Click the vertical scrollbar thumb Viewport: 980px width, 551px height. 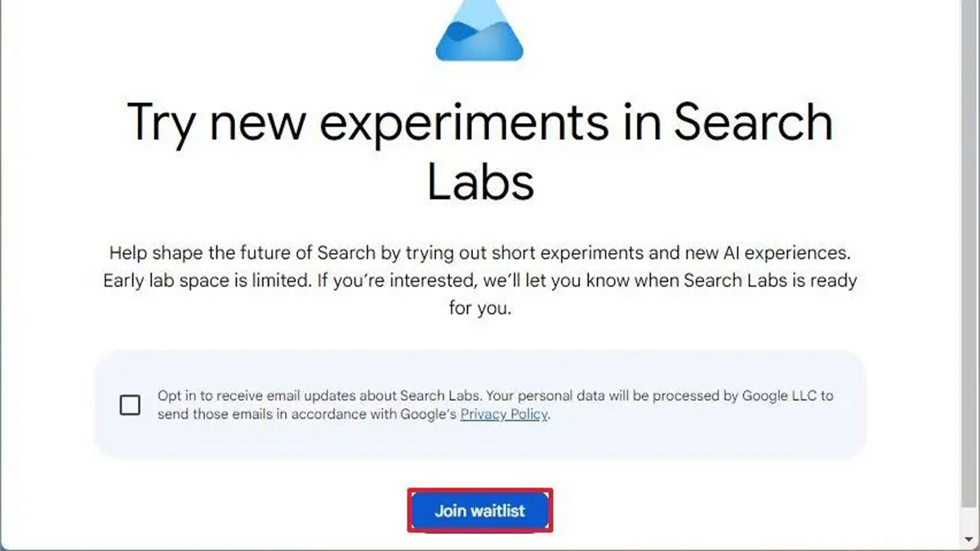tap(969, 245)
